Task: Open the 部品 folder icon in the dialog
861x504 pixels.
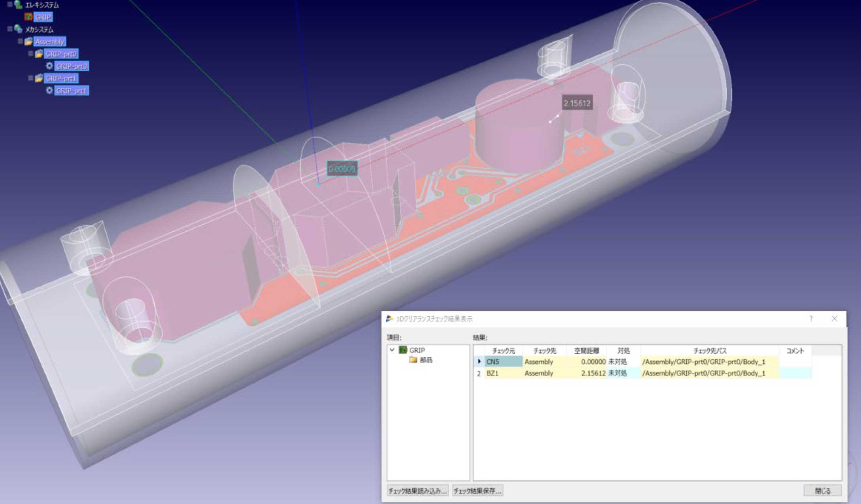Action: (x=413, y=360)
